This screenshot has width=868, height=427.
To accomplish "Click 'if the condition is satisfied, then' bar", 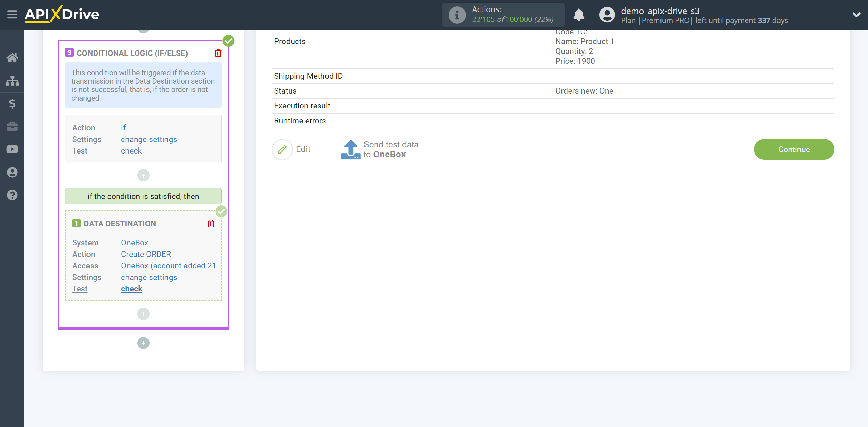I will pyautogui.click(x=143, y=196).
